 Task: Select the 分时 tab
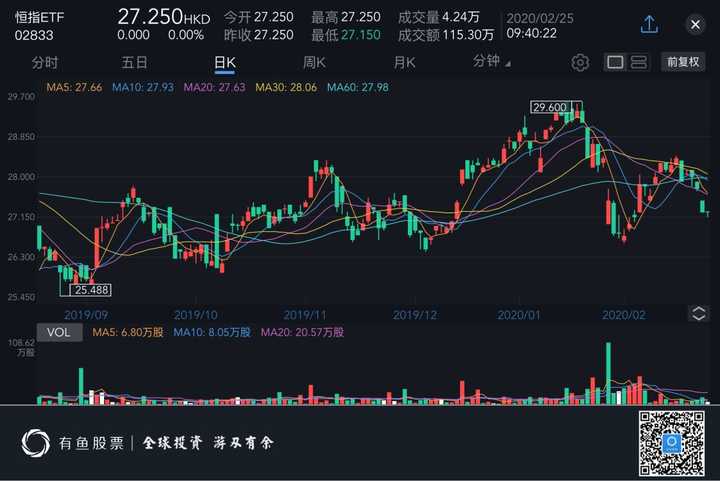click(x=45, y=62)
